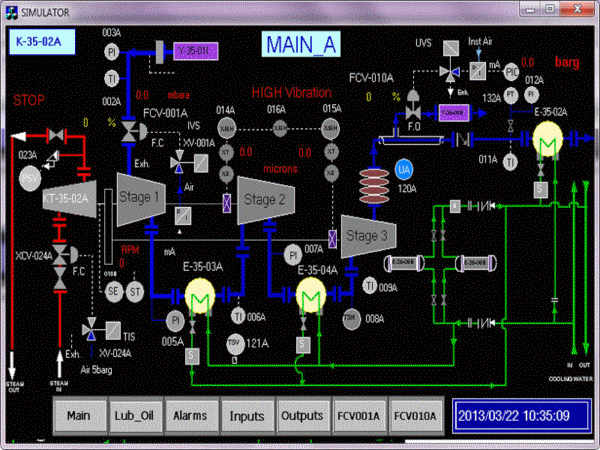Click the TSH 008A bubble
The height and width of the screenshot is (450, 600).
click(351, 320)
